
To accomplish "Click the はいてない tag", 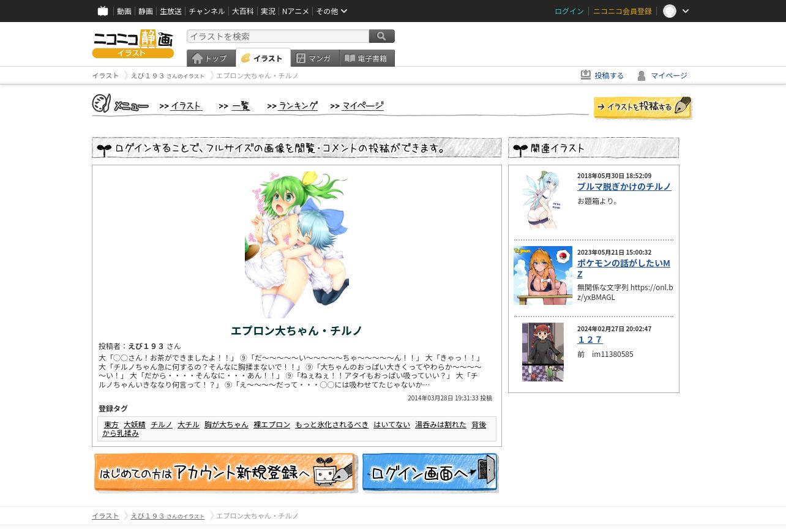I will (x=392, y=424).
